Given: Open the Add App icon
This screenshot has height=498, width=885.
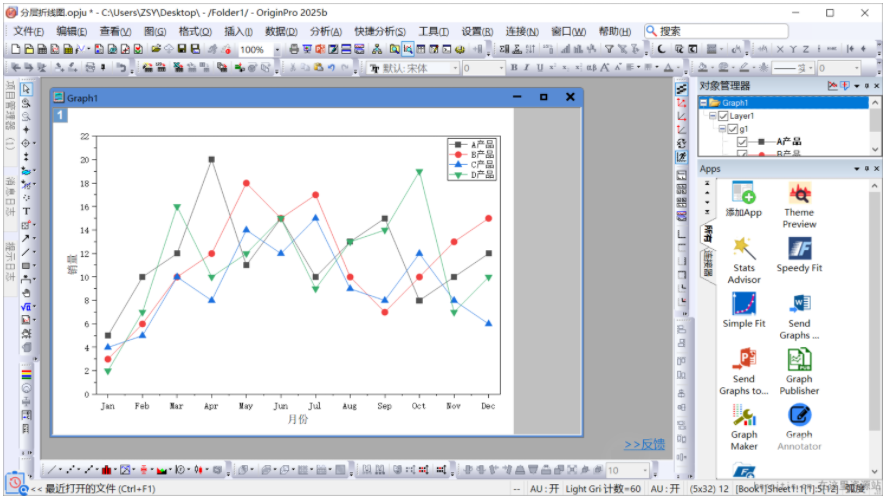Looking at the screenshot, I should [x=743, y=199].
